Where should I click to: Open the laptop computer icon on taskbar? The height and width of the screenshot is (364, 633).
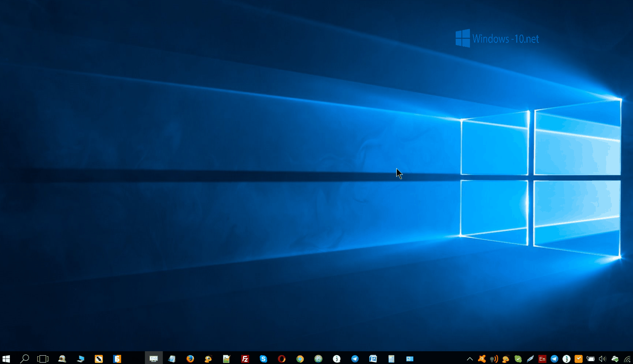coord(81,359)
